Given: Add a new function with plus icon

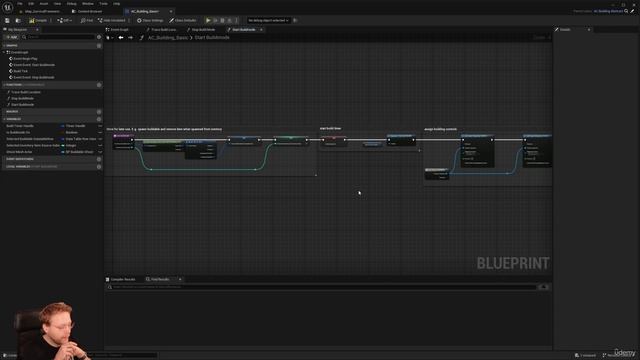Looking at the screenshot, I should click(99, 85).
